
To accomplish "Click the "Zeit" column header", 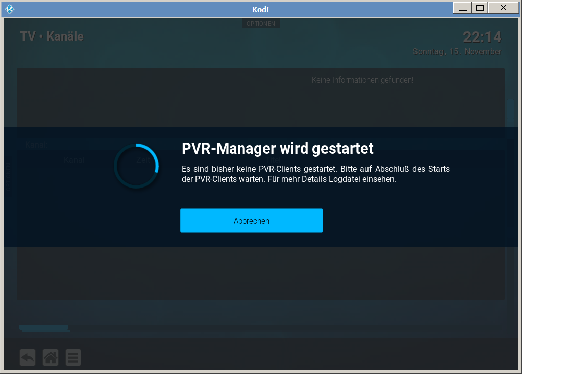I will (143, 160).
